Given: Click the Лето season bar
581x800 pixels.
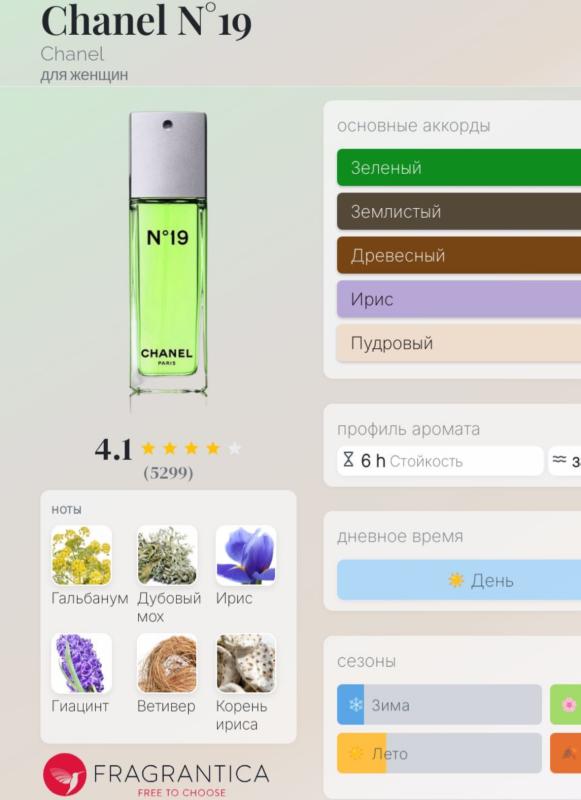Looking at the screenshot, I should [439, 754].
